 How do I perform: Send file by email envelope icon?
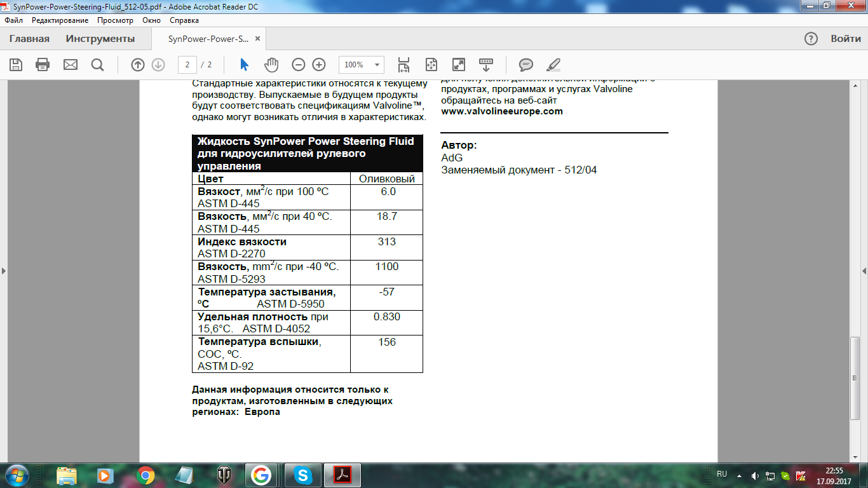click(70, 65)
